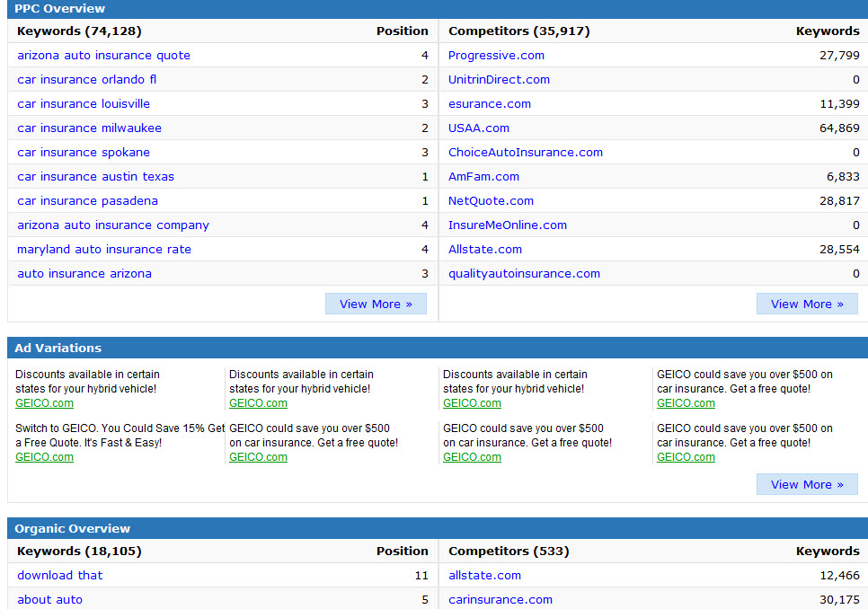Open qualityautoinsurance.com competitor link

point(524,274)
